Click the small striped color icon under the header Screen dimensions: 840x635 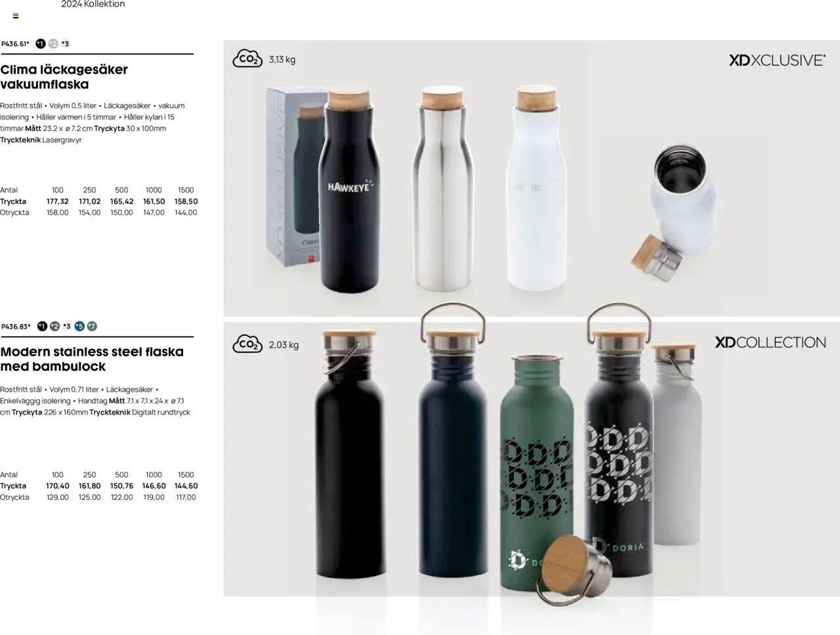click(16, 16)
